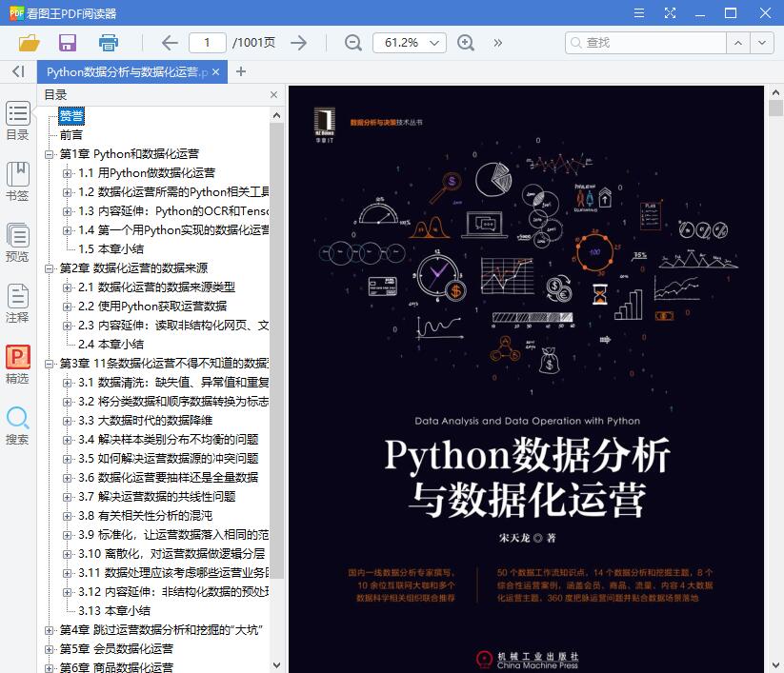Click the document vertical scrollbar thumb
784x673 pixels.
point(775,108)
